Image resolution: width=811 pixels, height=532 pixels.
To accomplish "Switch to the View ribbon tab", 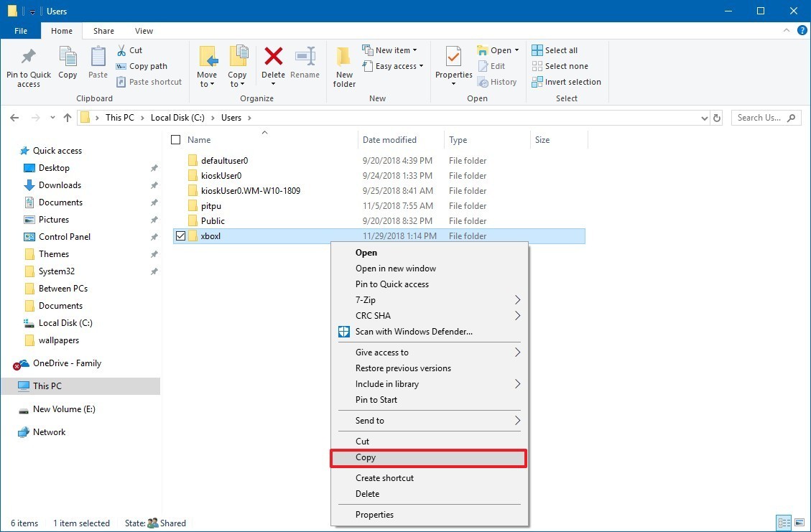I will point(144,31).
